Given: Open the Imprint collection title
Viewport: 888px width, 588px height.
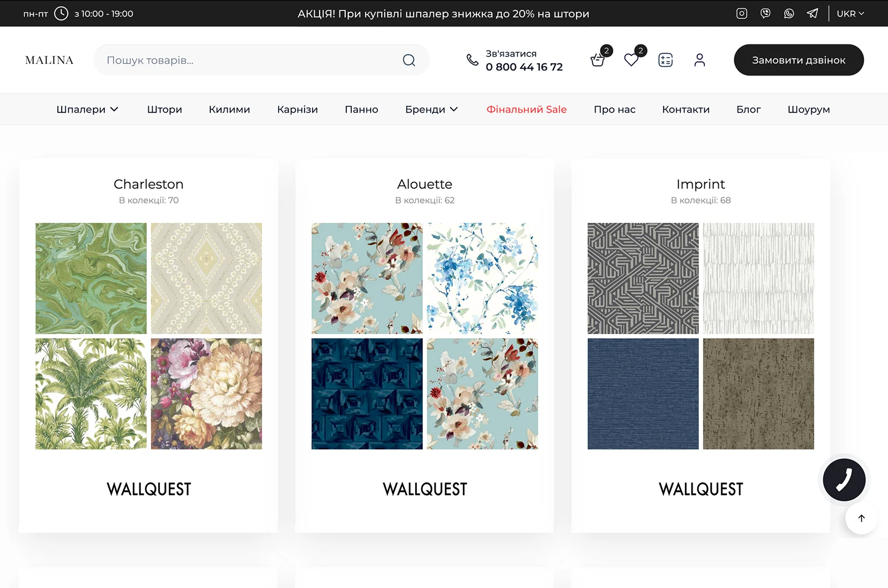Looking at the screenshot, I should (700, 184).
